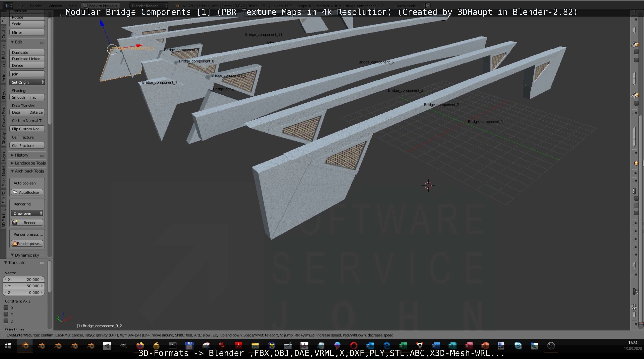Click the Y vector value field 50.000

(x=24, y=286)
